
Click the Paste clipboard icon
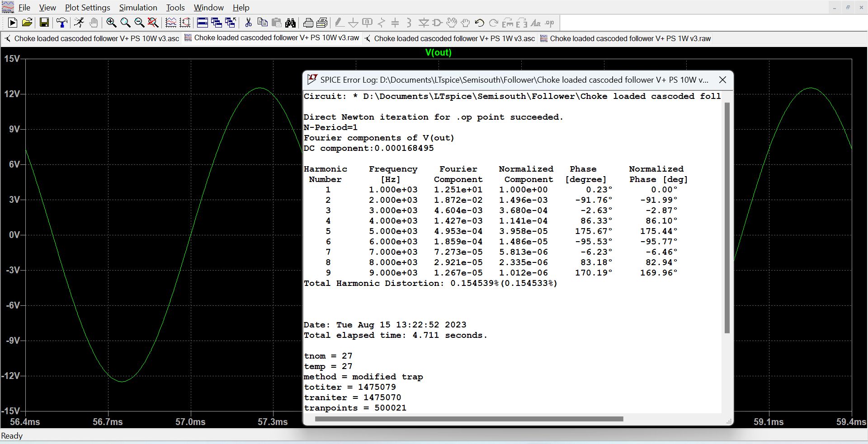pyautogui.click(x=277, y=23)
